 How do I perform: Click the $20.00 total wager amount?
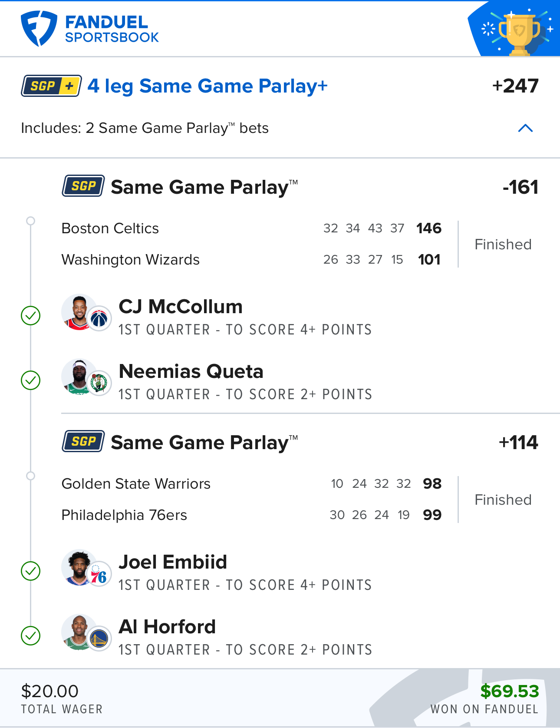[x=50, y=691]
